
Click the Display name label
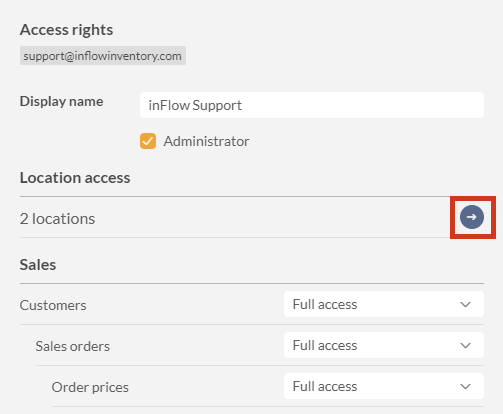[61, 101]
